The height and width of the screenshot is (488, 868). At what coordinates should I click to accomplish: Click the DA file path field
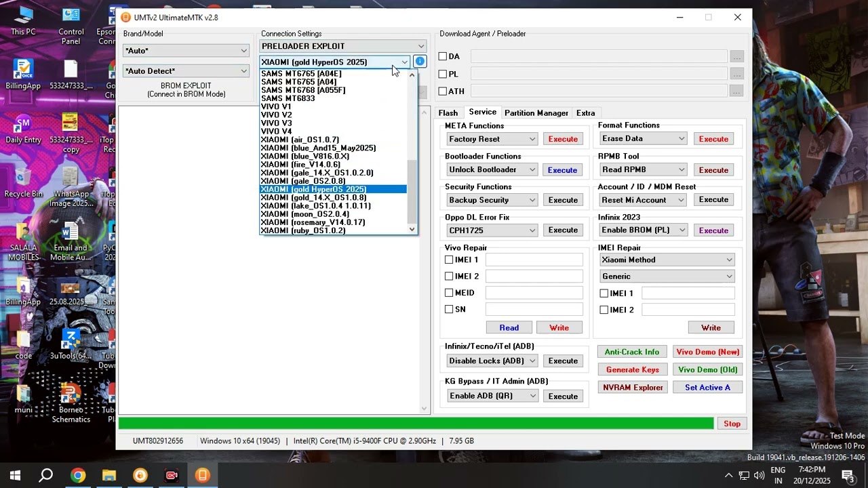599,56
